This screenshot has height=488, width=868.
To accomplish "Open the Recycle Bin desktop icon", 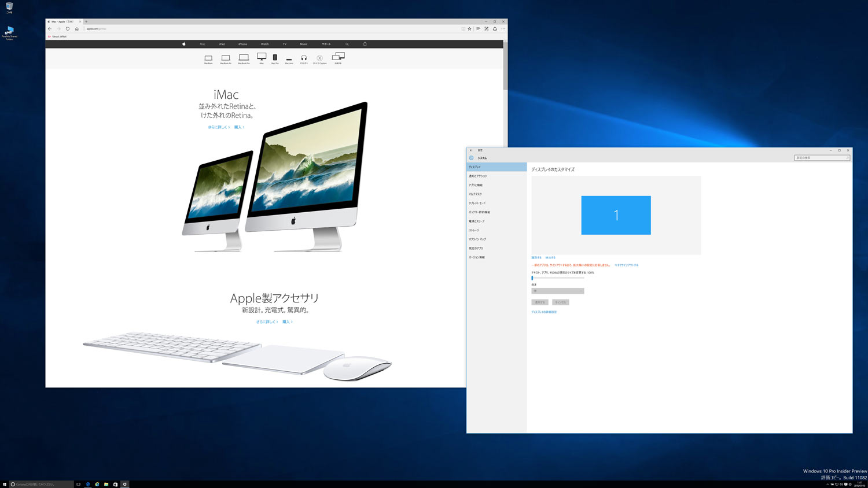I will (x=9, y=8).
